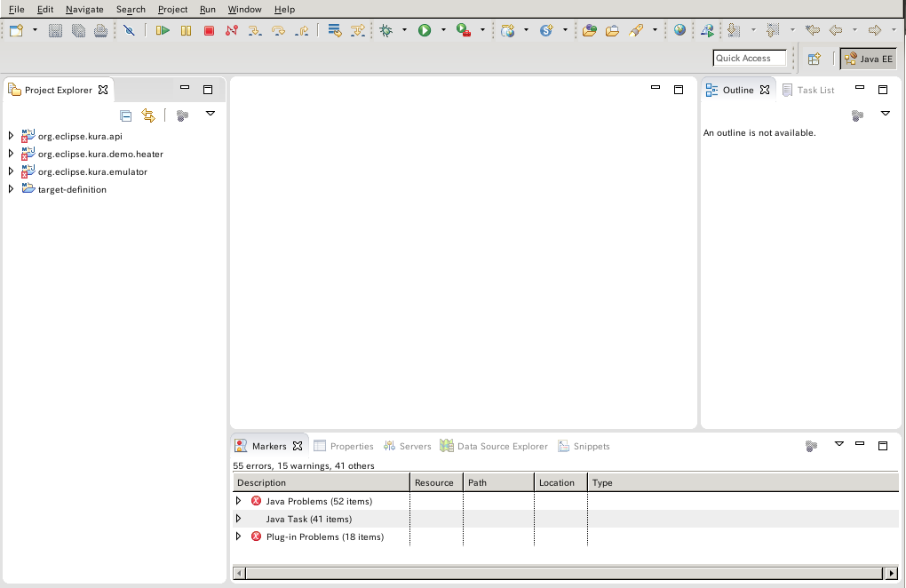Click the Run External Tools icon
This screenshot has width=906, height=588.
464,30
